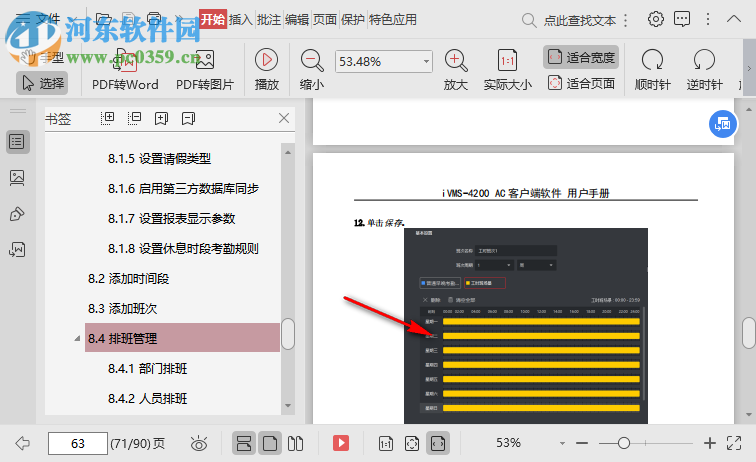Click the minus zoom out button
The width and height of the screenshot is (756, 462).
click(582, 443)
